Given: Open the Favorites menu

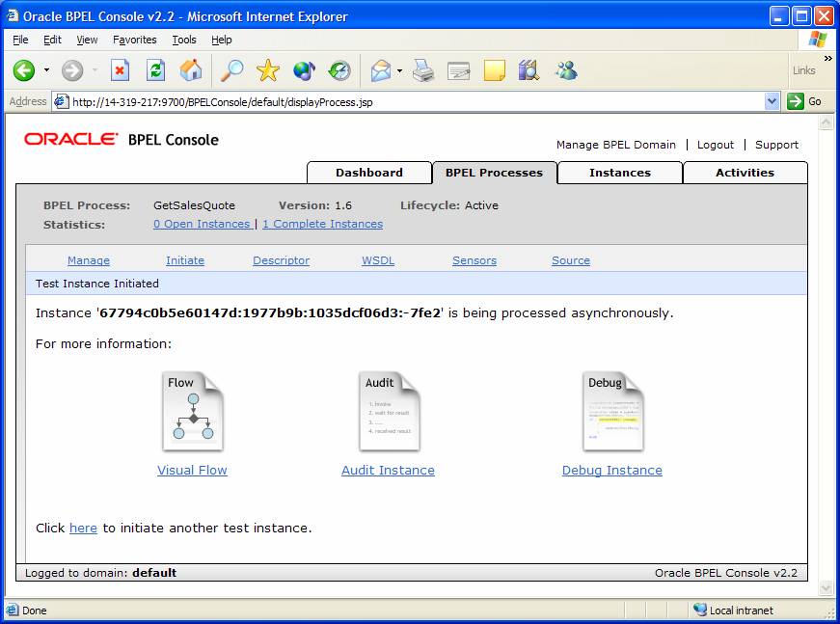Looking at the screenshot, I should pyautogui.click(x=134, y=40).
